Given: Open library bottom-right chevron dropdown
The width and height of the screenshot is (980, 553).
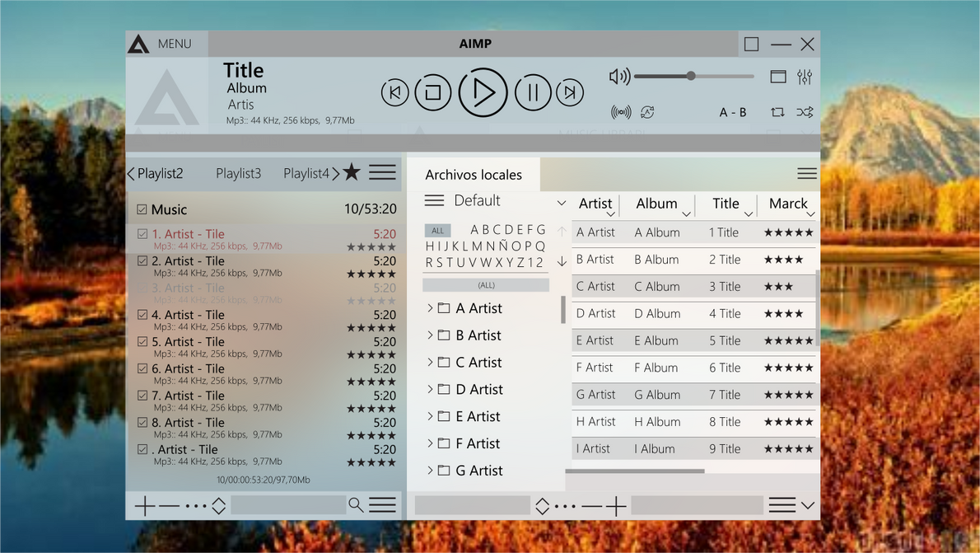Looking at the screenshot, I should pyautogui.click(x=808, y=505).
